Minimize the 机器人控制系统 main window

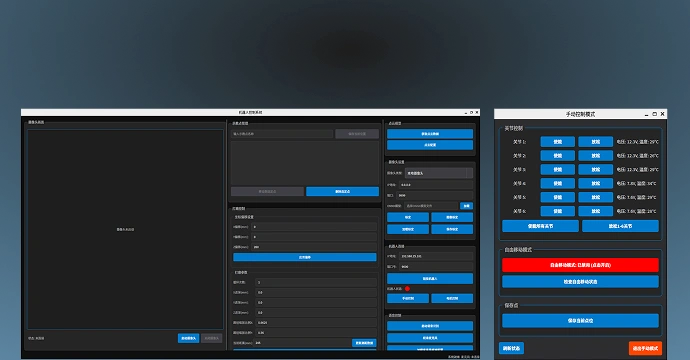click(466, 113)
